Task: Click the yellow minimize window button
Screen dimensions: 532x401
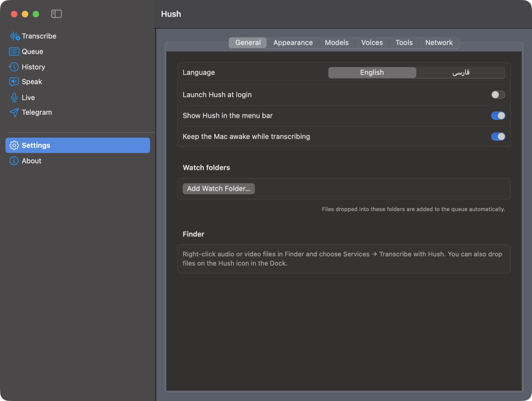Action: click(25, 14)
